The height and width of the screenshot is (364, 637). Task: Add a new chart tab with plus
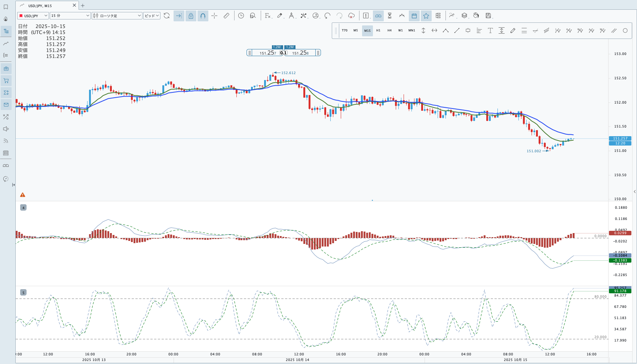(x=83, y=6)
